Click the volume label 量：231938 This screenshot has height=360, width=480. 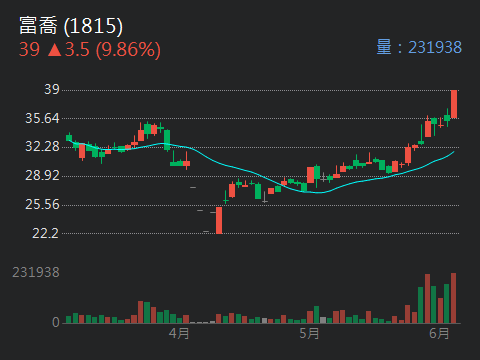click(419, 47)
